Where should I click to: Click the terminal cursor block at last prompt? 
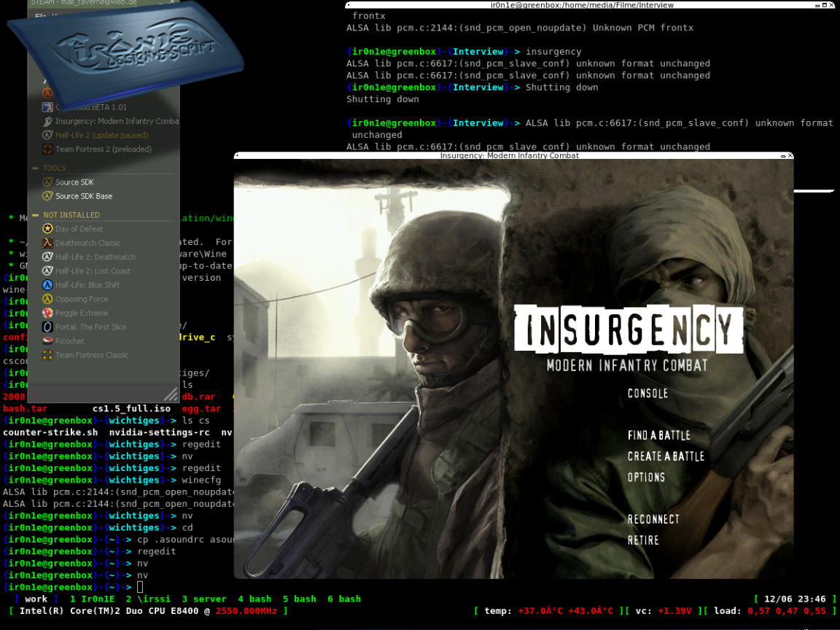tap(140, 587)
